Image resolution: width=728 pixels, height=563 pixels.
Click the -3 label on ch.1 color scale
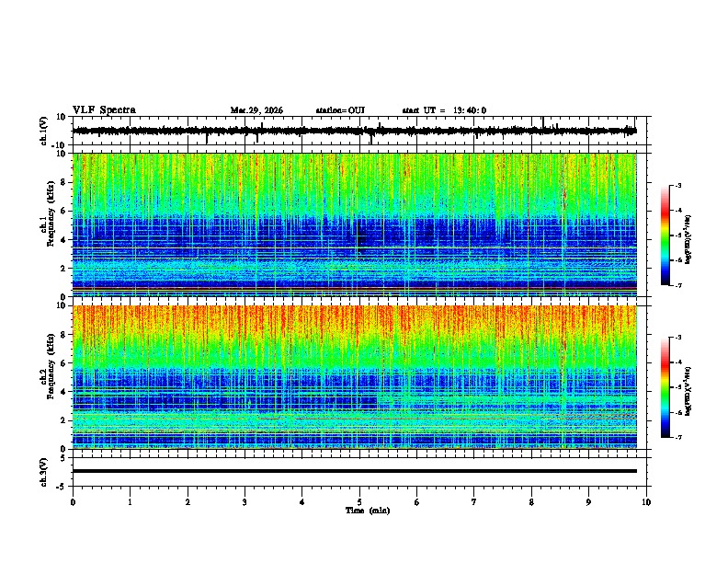tap(678, 185)
